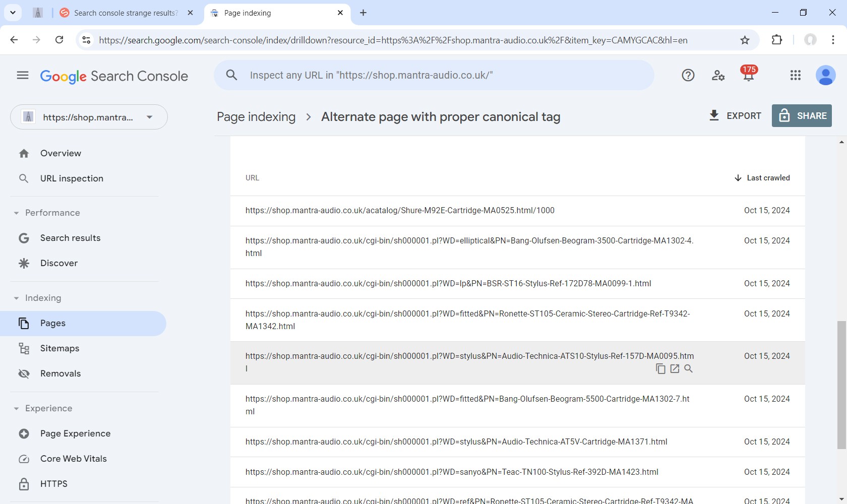
Task: Open Sitemaps in the sidebar
Action: tap(59, 349)
